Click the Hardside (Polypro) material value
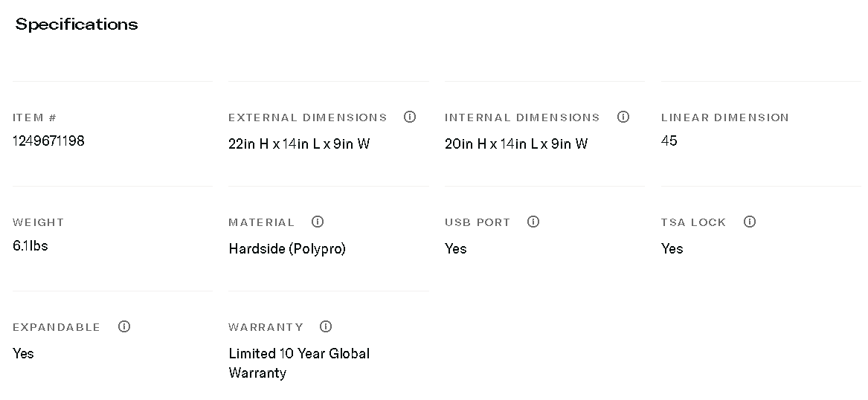Viewport: 868px width, 400px height. point(287,248)
